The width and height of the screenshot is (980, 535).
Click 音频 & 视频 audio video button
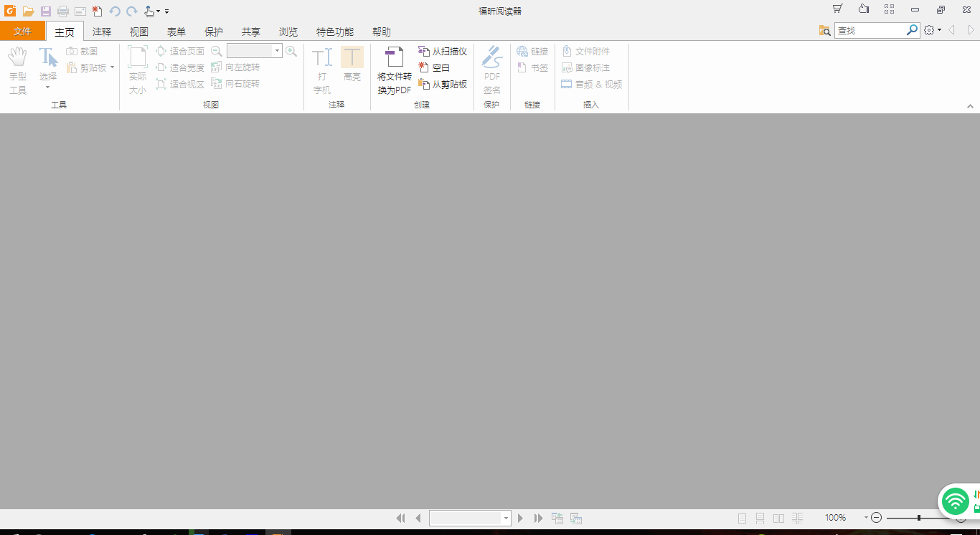tap(592, 84)
